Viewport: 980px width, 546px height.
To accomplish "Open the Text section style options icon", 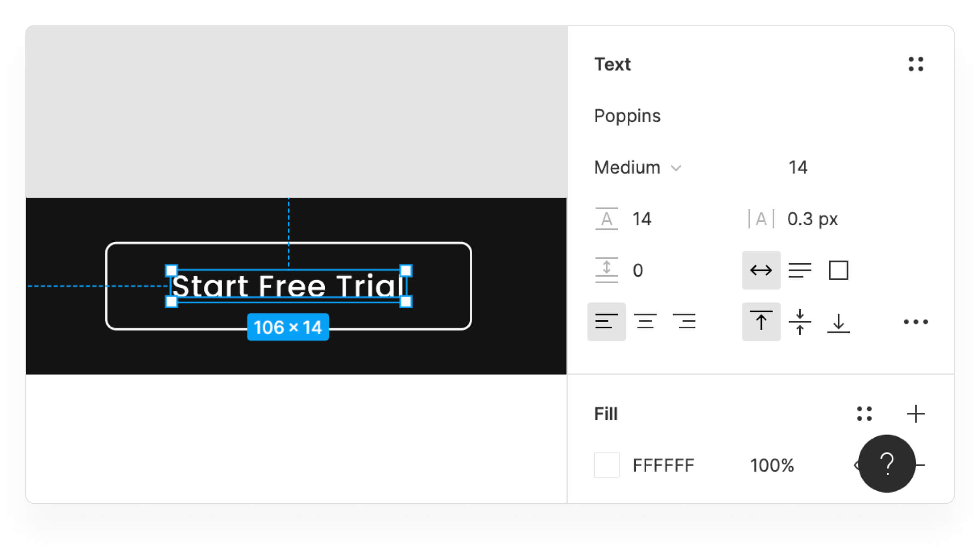I will [x=915, y=64].
